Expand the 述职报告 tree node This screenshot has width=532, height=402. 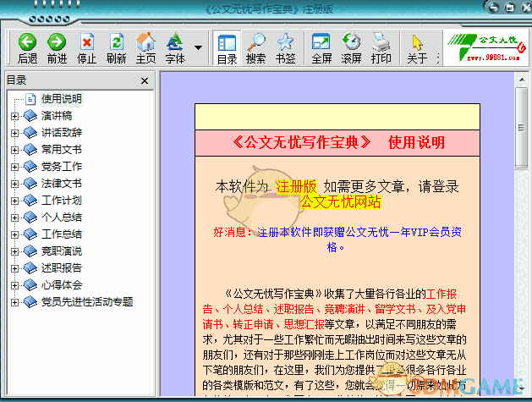[x=14, y=268]
